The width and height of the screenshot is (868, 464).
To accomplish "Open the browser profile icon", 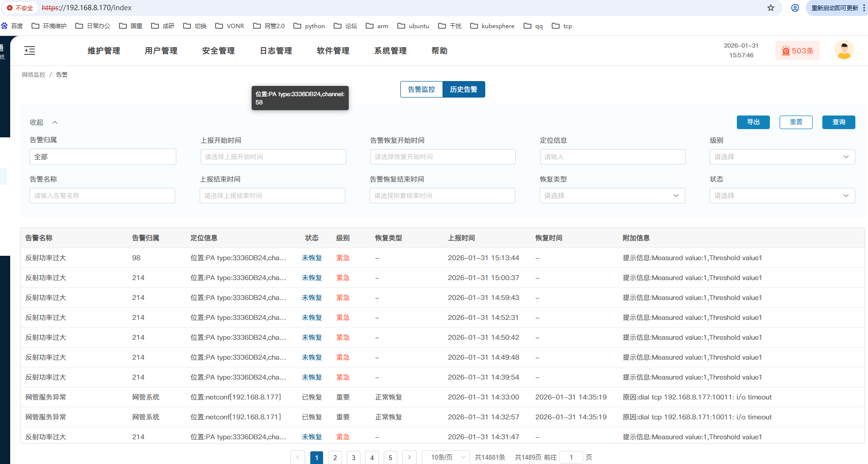I will pyautogui.click(x=795, y=8).
